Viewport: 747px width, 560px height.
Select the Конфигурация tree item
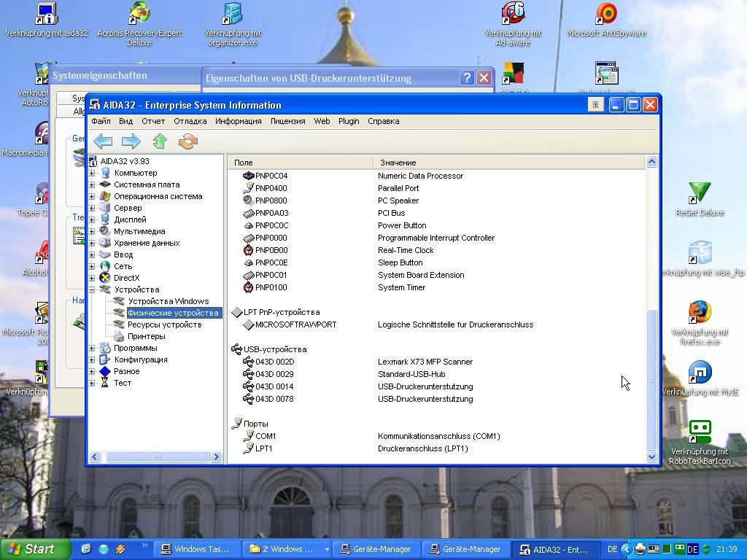(x=141, y=359)
